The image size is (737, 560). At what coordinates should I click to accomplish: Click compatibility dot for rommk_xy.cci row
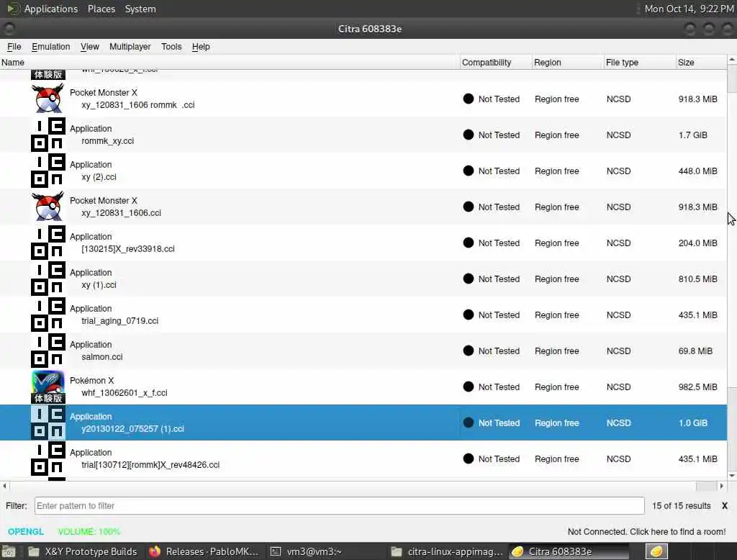click(468, 135)
